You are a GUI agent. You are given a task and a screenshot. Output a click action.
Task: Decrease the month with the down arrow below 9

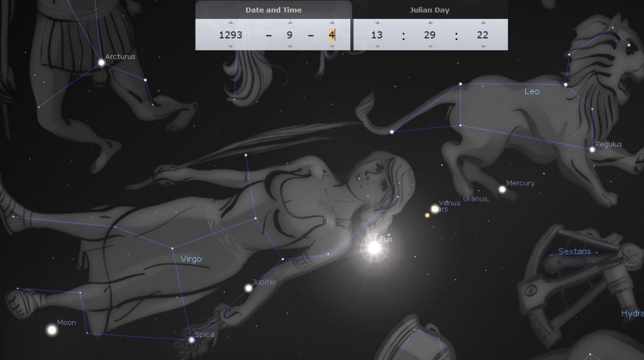(x=290, y=47)
